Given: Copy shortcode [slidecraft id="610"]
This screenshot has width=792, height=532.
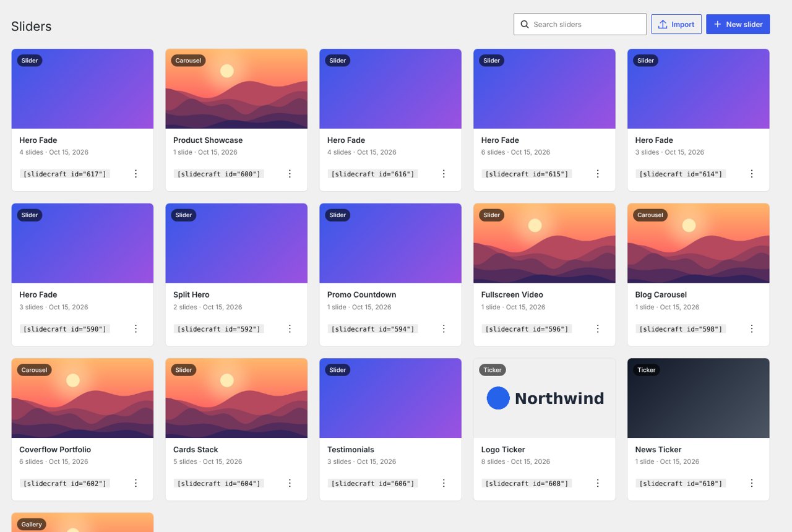Looking at the screenshot, I should [x=681, y=483].
